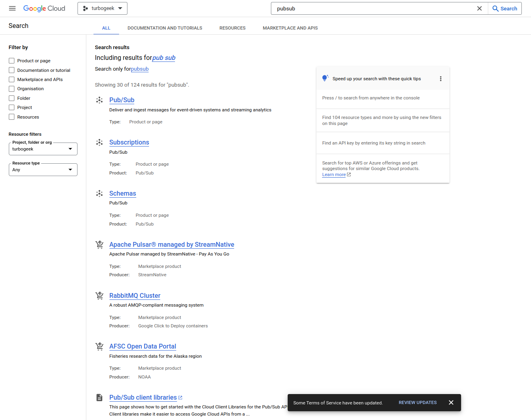This screenshot has height=420, width=531.
Task: Check the Organisation filter checkbox
Action: click(x=12, y=89)
